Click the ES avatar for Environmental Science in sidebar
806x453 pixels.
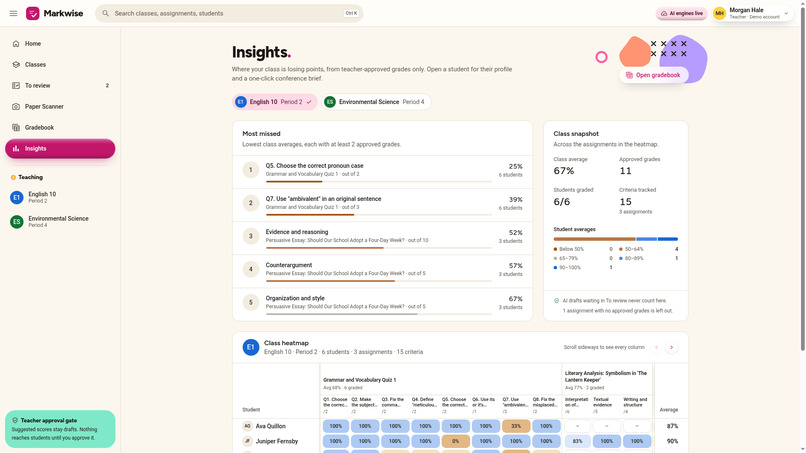click(16, 222)
